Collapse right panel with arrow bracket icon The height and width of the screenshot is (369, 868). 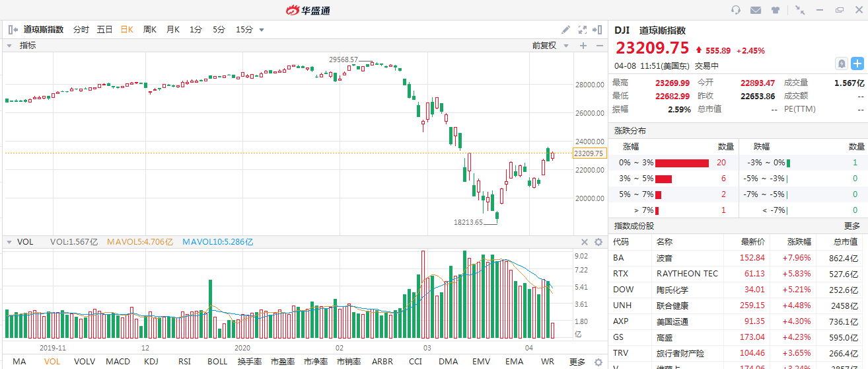(597, 29)
